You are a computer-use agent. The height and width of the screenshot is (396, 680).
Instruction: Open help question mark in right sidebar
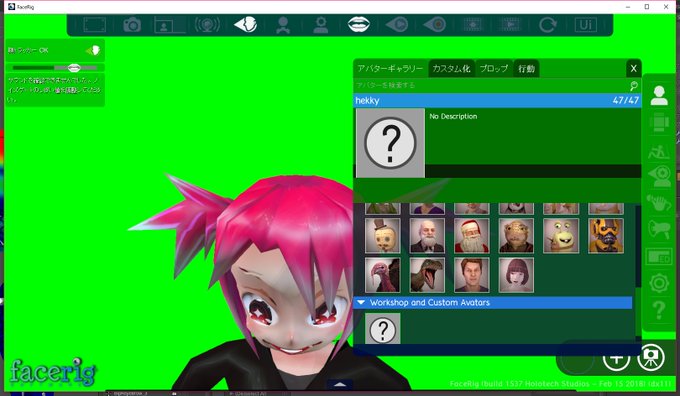click(659, 310)
